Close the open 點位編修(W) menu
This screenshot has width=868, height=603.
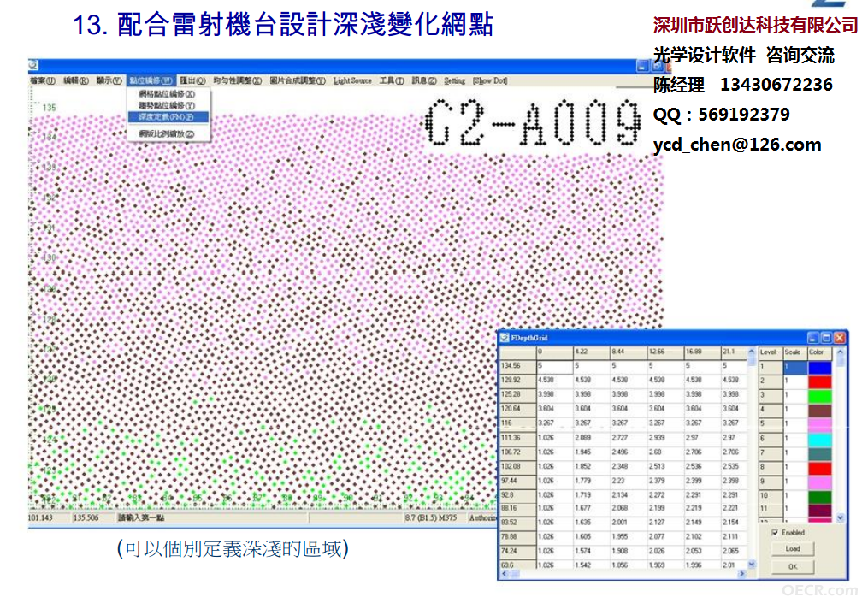click(x=151, y=81)
